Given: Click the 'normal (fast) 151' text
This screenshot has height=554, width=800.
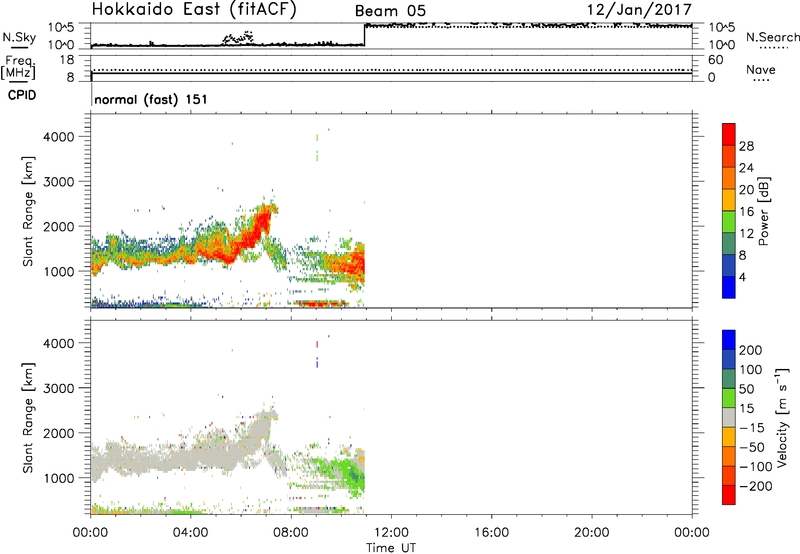Looking at the screenshot, I should coord(151,99).
